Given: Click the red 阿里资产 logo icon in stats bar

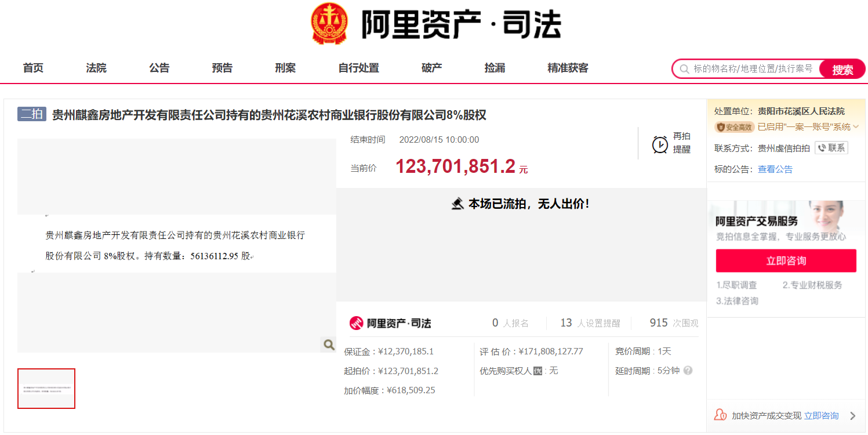Looking at the screenshot, I should point(357,323).
